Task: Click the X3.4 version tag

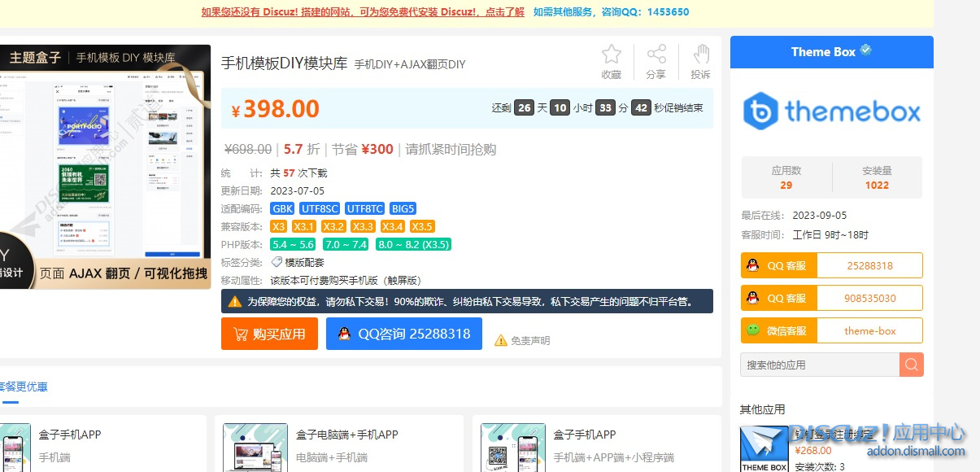Action: 393,226
